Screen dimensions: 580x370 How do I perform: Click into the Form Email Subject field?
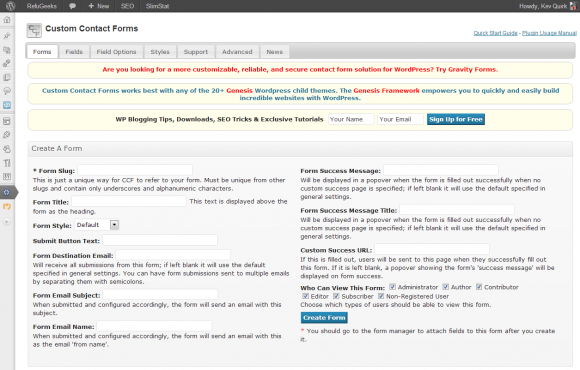160,295
